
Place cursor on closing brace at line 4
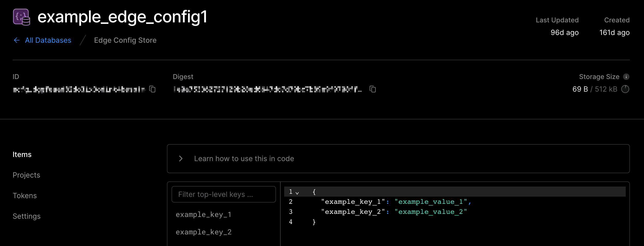314,222
